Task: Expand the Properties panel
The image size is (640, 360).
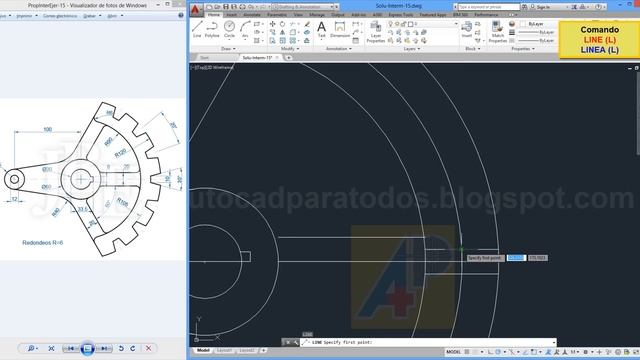Action: (x=523, y=49)
